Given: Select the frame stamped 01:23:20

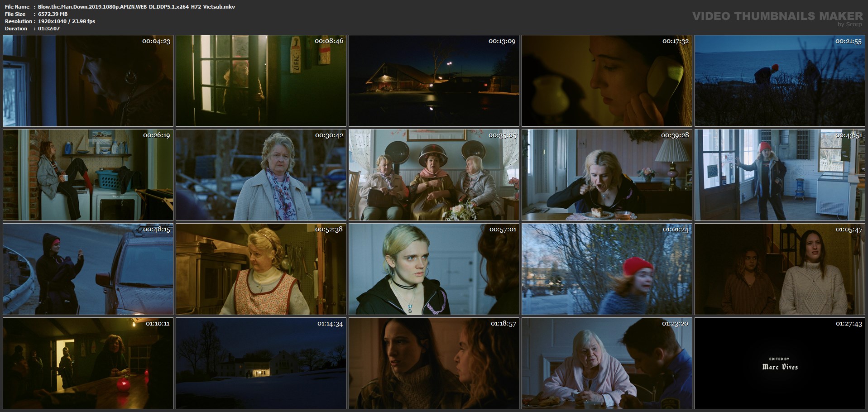Looking at the screenshot, I should pos(607,364).
